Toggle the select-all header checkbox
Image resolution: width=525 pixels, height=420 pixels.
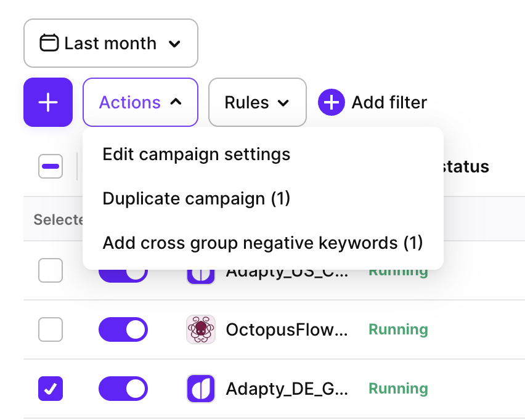[51, 166]
